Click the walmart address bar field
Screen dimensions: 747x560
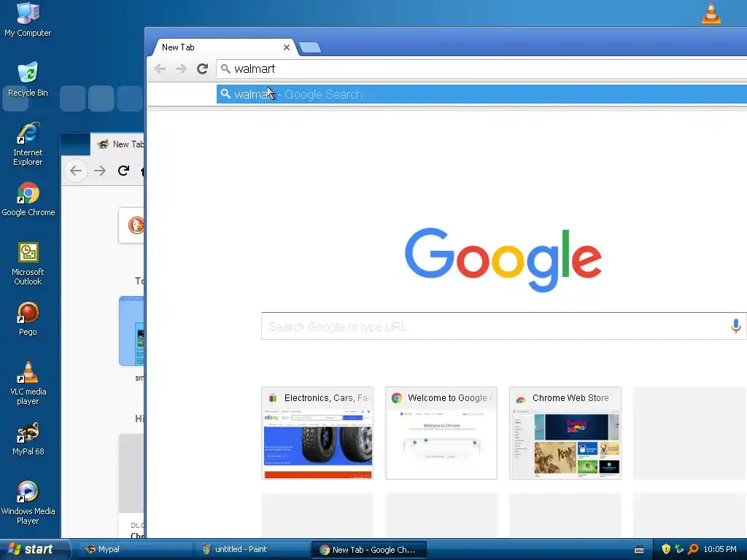[x=481, y=69]
